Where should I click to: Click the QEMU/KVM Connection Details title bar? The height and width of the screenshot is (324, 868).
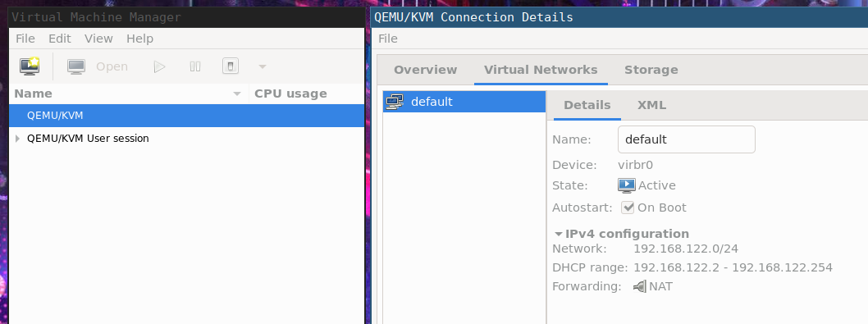click(x=619, y=17)
